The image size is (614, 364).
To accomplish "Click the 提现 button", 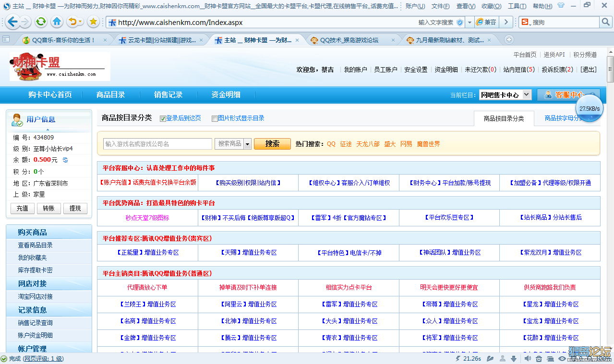I will tap(75, 208).
